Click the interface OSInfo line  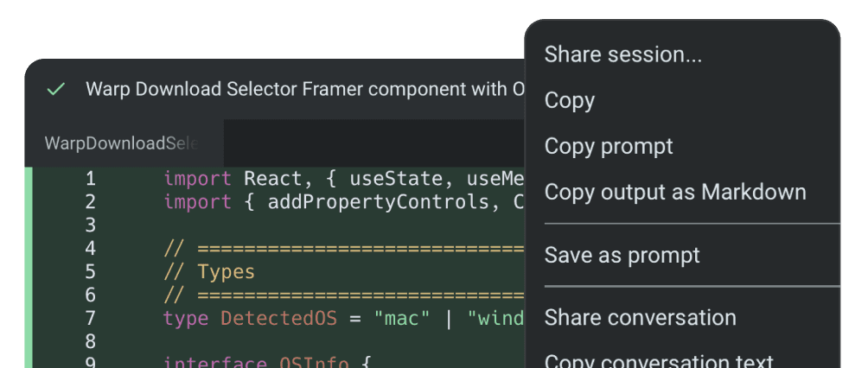[x=266, y=363]
